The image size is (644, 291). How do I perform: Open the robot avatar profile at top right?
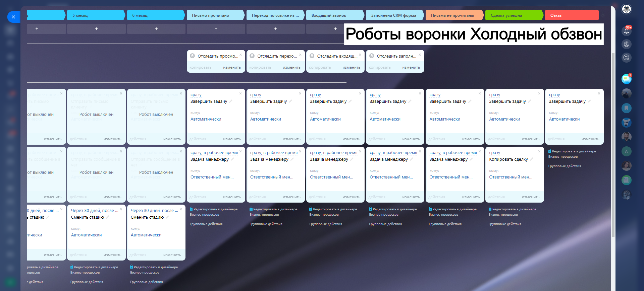pos(626,9)
